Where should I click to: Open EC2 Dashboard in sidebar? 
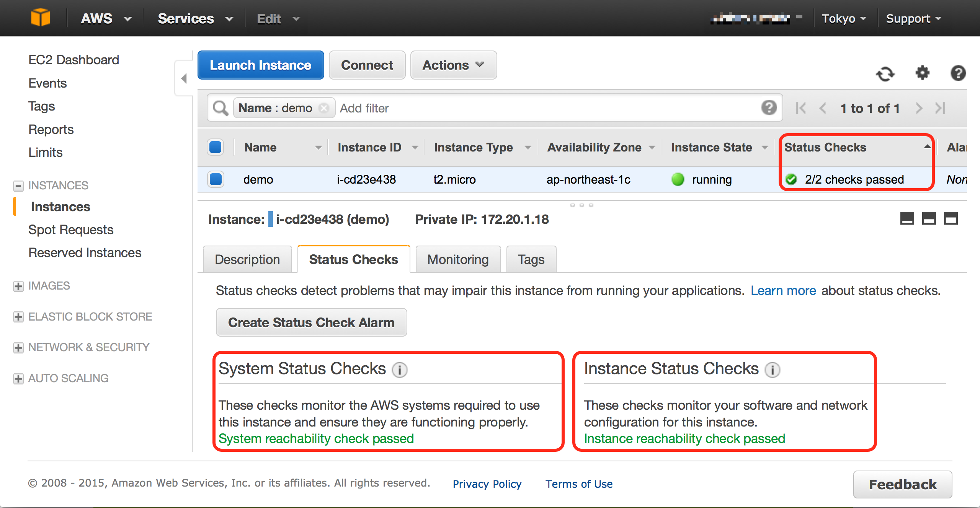point(74,60)
